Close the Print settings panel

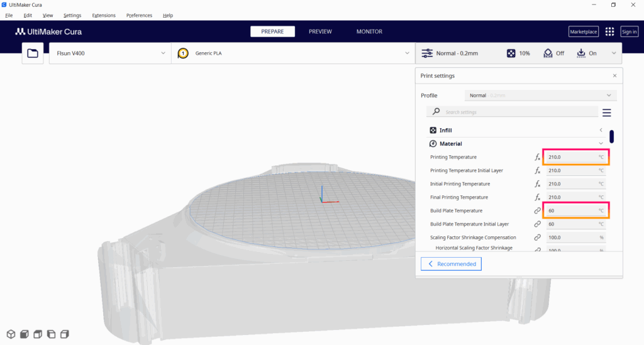pos(615,75)
